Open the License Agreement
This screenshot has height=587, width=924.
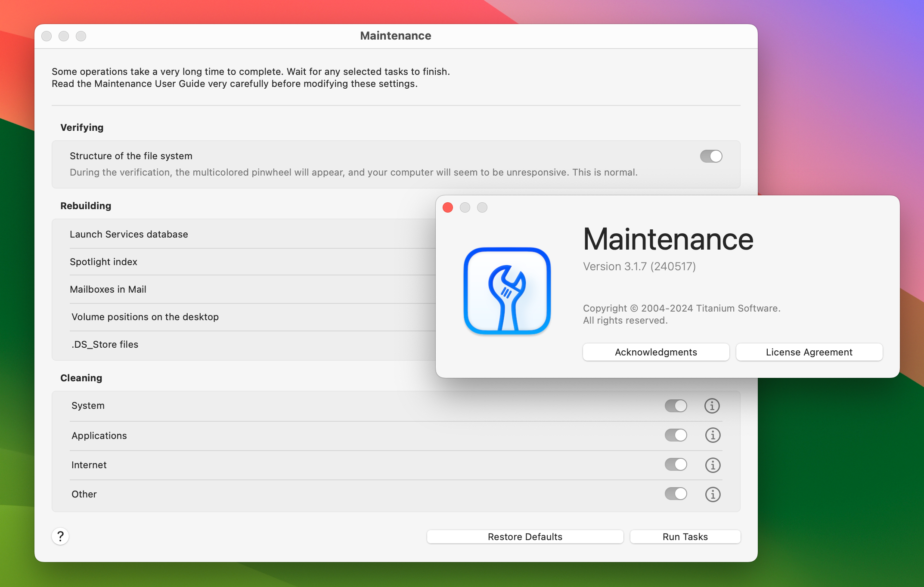809,352
